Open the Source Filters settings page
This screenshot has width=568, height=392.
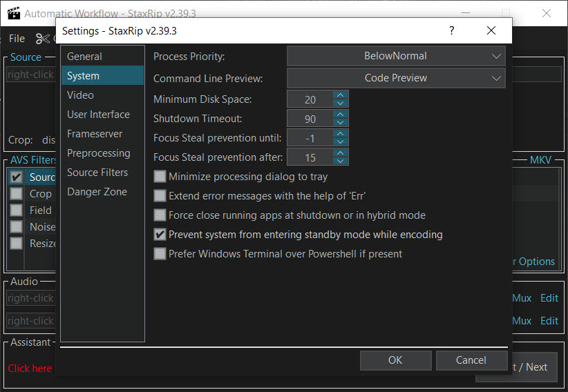click(102, 173)
